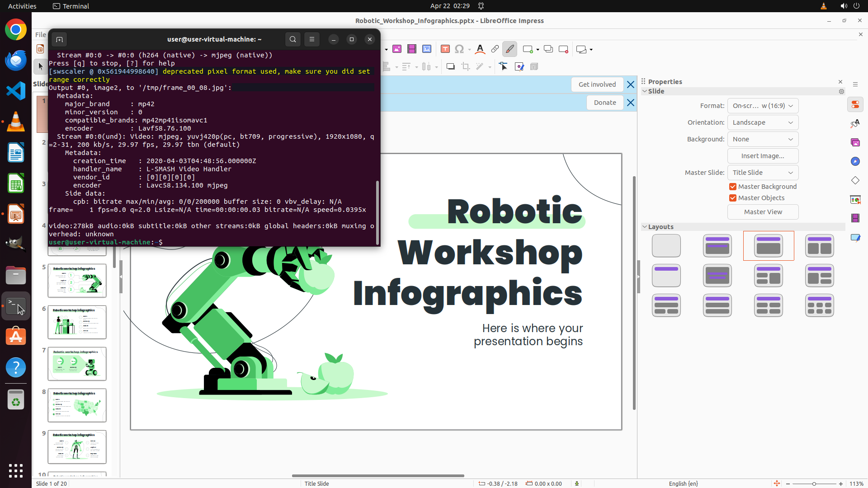The height and width of the screenshot is (488, 868).
Task: Click the Insert Image toolbar icon
Action: (397, 49)
